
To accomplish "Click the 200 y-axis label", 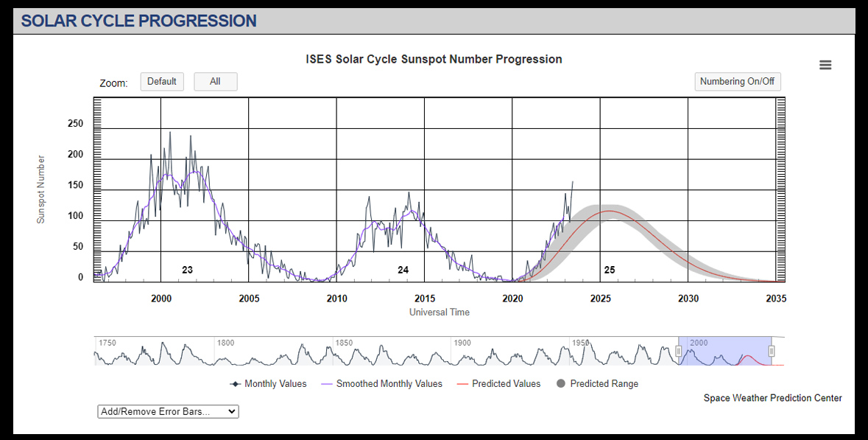I will (x=76, y=155).
